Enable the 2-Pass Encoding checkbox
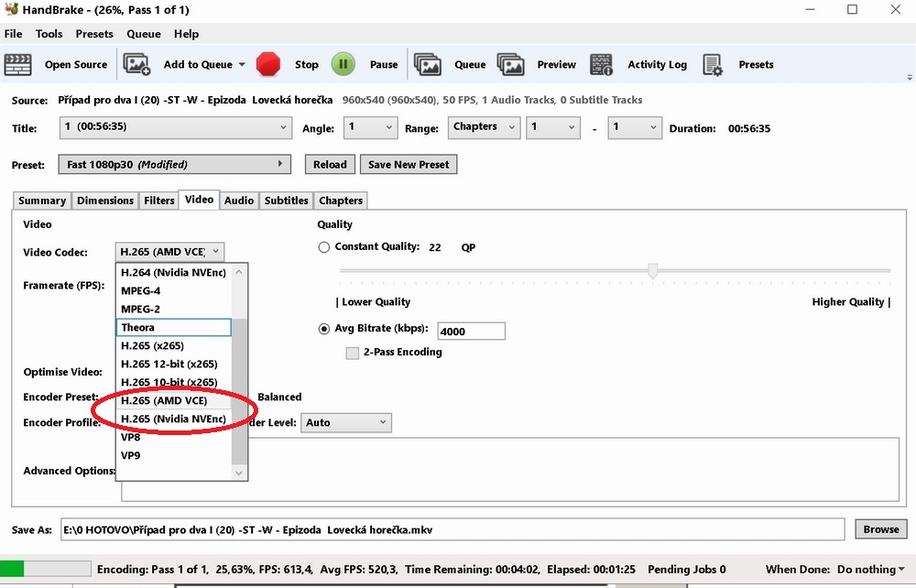Image resolution: width=916 pixels, height=588 pixels. click(353, 353)
